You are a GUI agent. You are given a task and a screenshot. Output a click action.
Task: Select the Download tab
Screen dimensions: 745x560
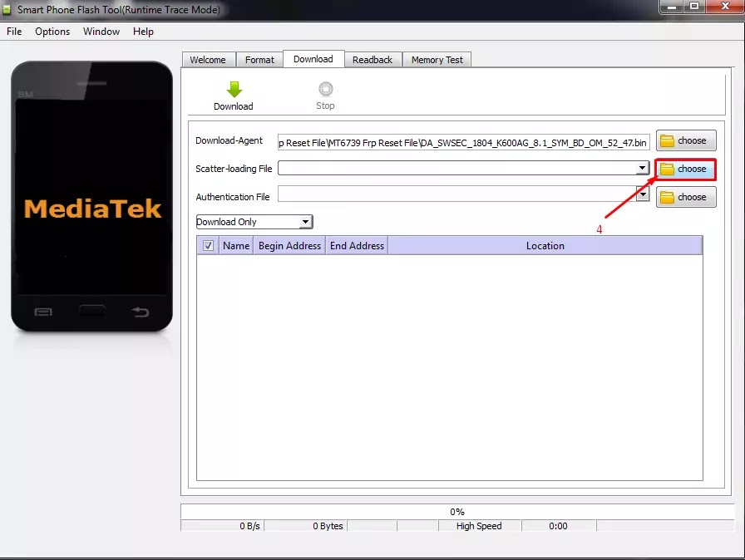point(313,59)
